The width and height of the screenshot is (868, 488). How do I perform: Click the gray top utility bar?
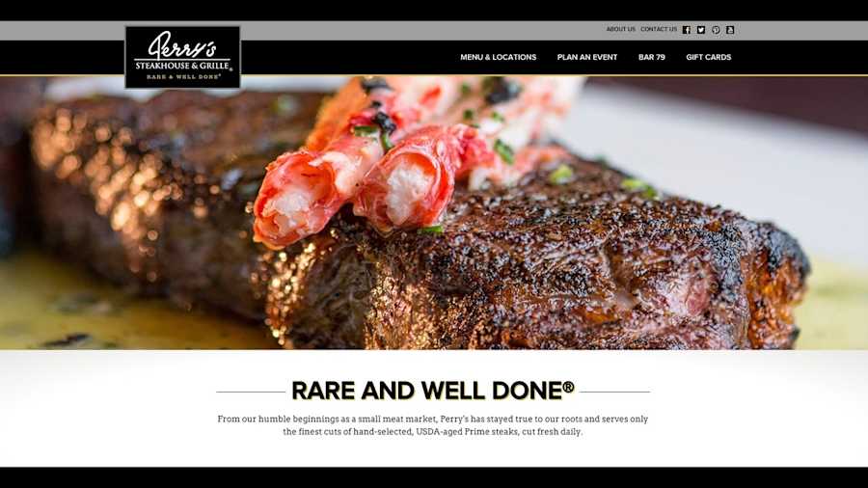pyautogui.click(x=434, y=31)
